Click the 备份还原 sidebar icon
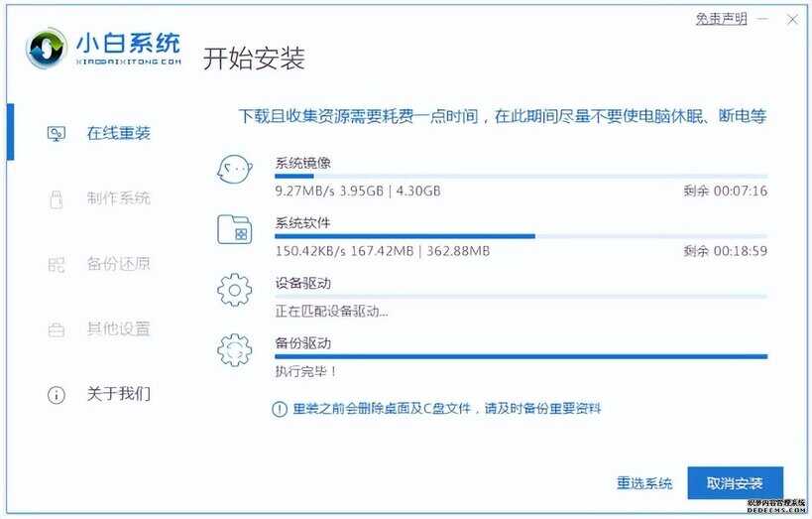This screenshot has height=519, width=812. tap(56, 265)
